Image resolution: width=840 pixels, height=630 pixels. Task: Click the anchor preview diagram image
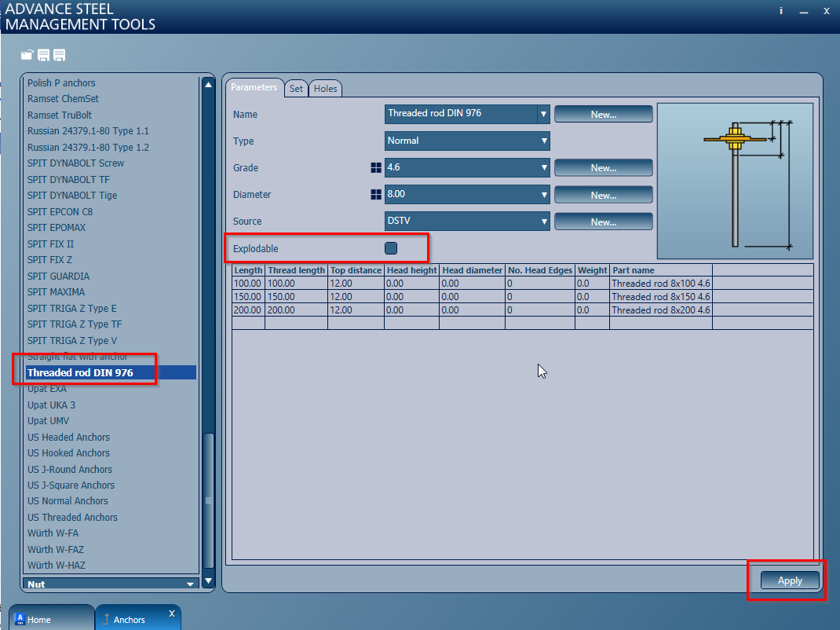(x=735, y=181)
